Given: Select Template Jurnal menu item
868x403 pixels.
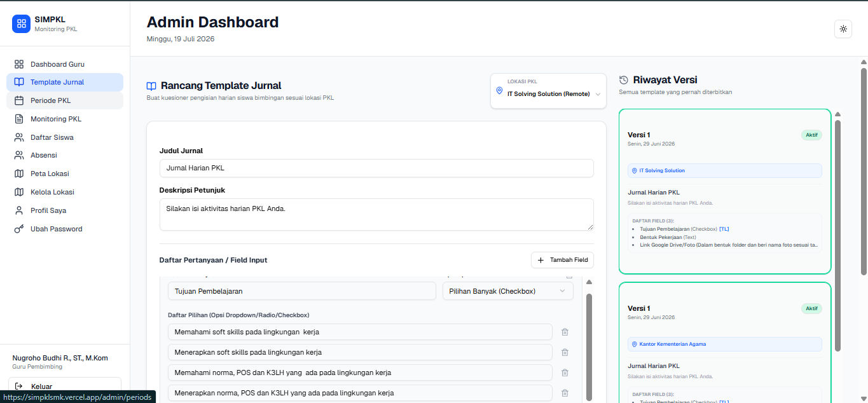Looking at the screenshot, I should [x=65, y=82].
